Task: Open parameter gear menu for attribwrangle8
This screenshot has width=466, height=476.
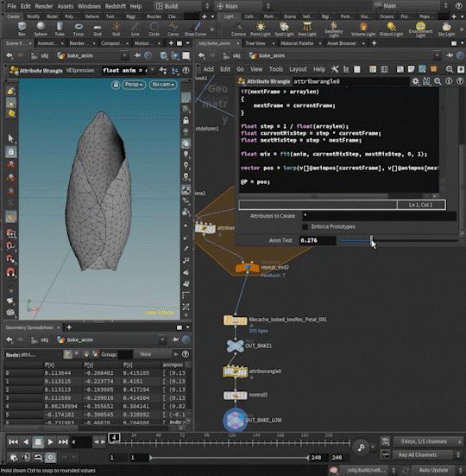Action: click(415, 81)
